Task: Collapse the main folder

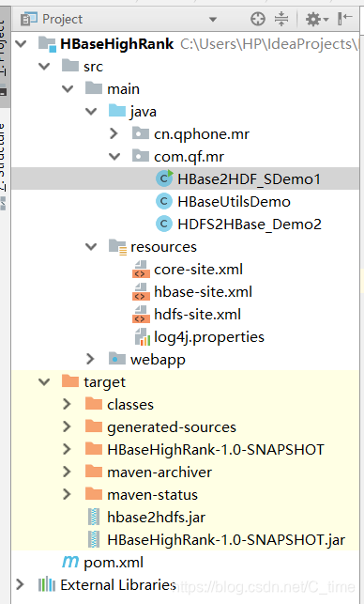Action: click(x=68, y=89)
